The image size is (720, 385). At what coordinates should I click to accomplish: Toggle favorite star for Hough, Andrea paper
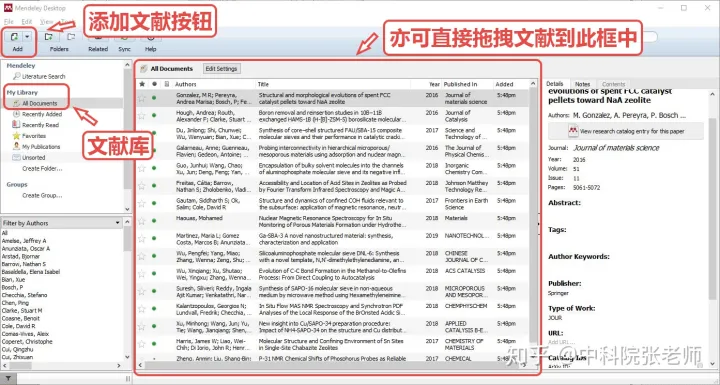click(142, 116)
